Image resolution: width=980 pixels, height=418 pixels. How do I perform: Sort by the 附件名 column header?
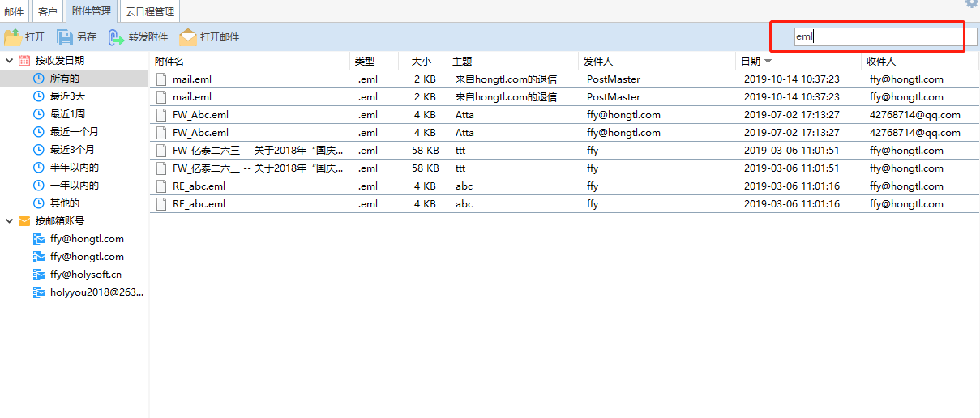pos(169,62)
